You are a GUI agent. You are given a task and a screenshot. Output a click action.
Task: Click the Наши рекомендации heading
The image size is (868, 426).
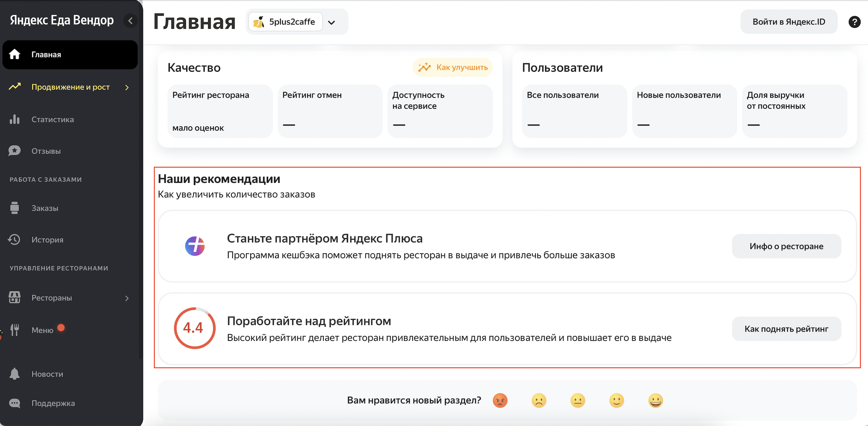pos(219,179)
